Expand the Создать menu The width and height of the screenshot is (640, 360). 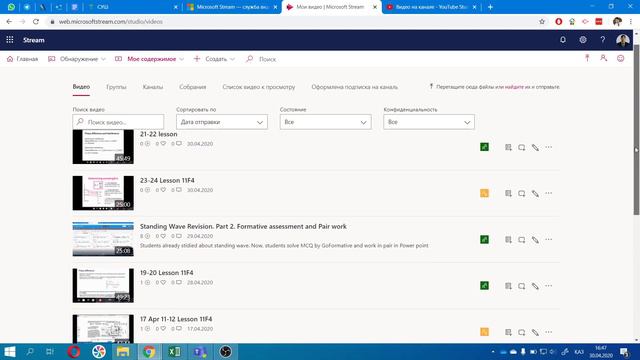click(215, 59)
